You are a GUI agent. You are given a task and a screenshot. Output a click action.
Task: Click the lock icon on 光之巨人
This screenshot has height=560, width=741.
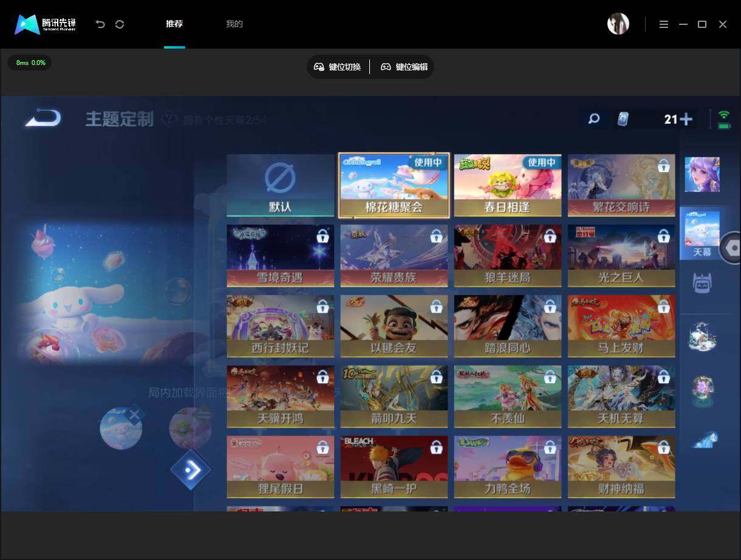664,236
